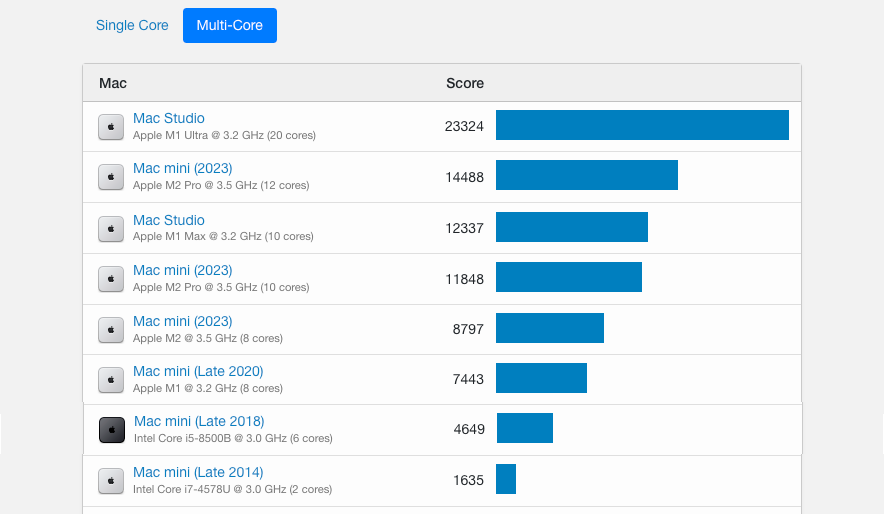The width and height of the screenshot is (884, 514).
Task: Click the Mac column header
Action: tap(113, 83)
